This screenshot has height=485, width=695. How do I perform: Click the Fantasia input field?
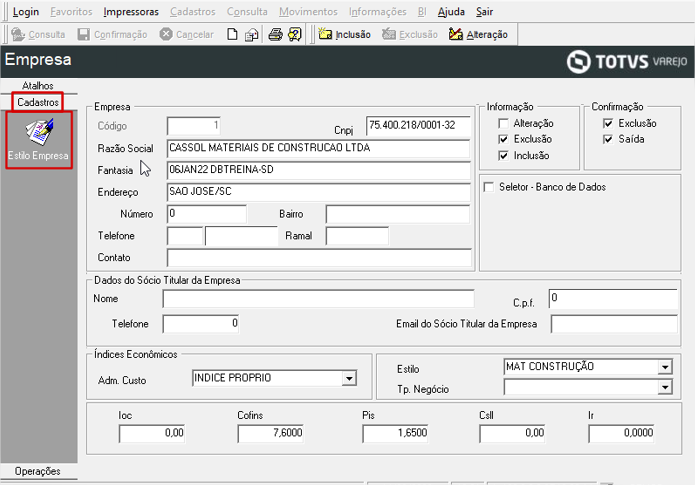click(318, 170)
